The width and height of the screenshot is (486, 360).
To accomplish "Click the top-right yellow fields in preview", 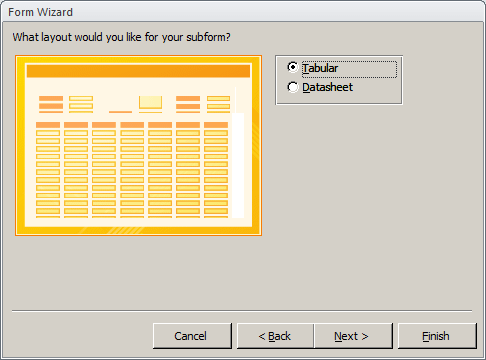I will click(218, 104).
